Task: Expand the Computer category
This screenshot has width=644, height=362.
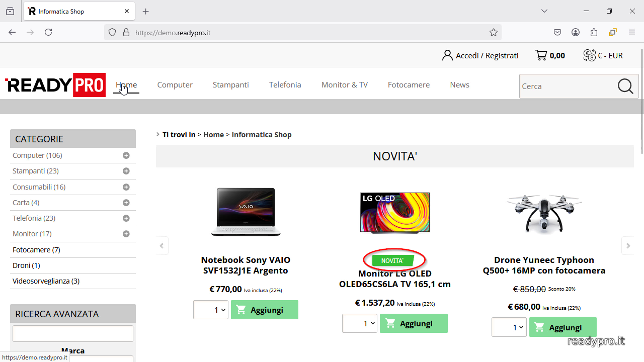Action: point(126,155)
